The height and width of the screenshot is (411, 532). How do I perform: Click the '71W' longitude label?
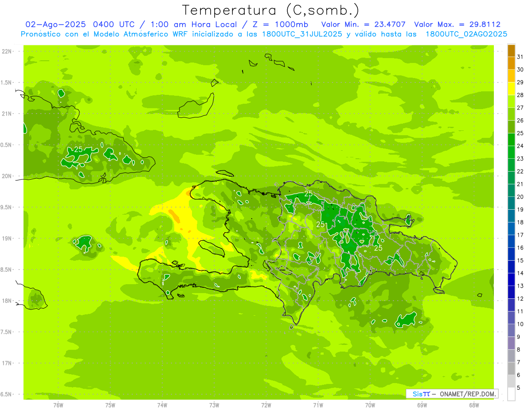click(x=318, y=405)
